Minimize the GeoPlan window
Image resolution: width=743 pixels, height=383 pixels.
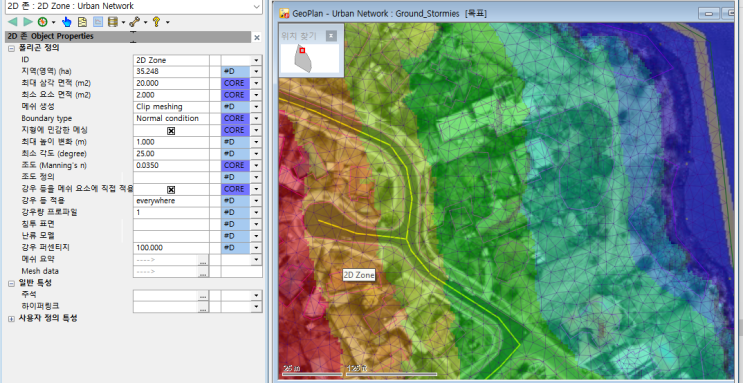tap(709, 13)
